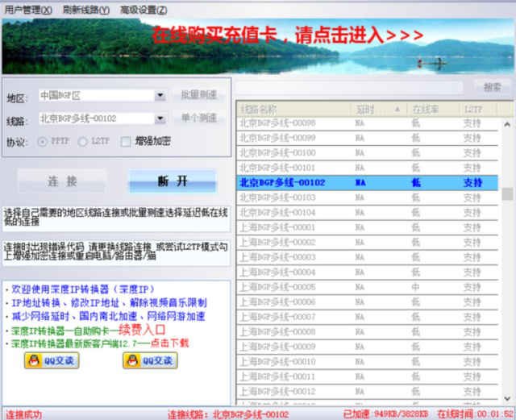Open the 续费入口 link
This screenshot has width=516, height=420.
[x=142, y=330]
